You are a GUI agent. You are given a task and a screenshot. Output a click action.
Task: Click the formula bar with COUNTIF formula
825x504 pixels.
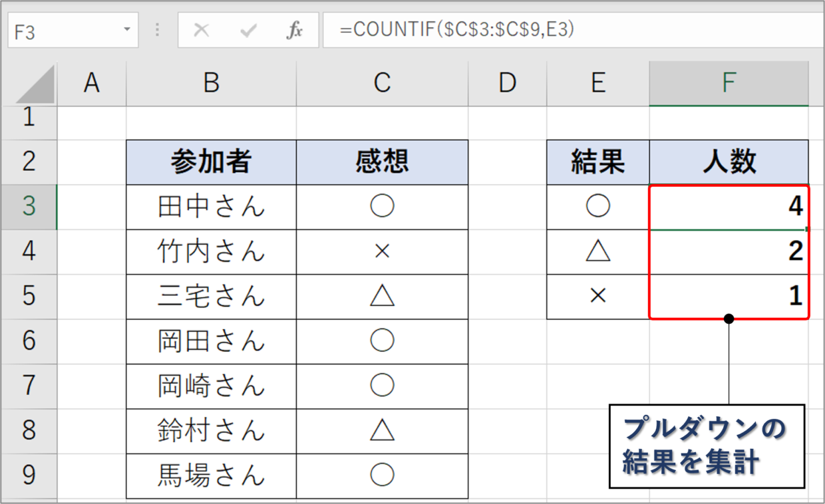[x=573, y=31]
